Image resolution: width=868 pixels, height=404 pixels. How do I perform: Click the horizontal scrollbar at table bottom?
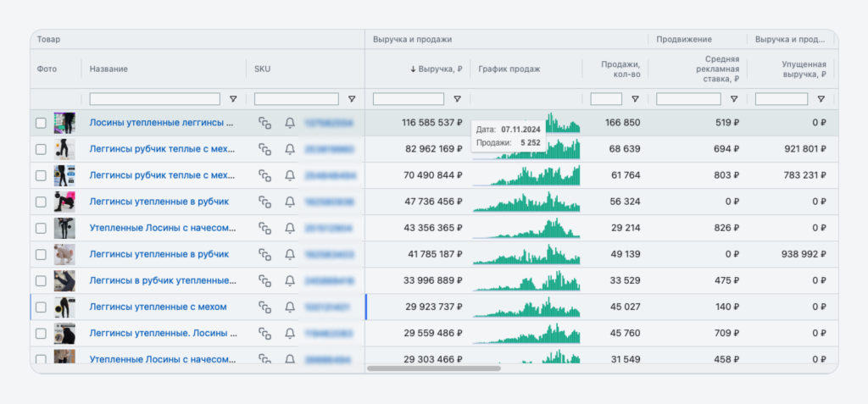(434, 368)
